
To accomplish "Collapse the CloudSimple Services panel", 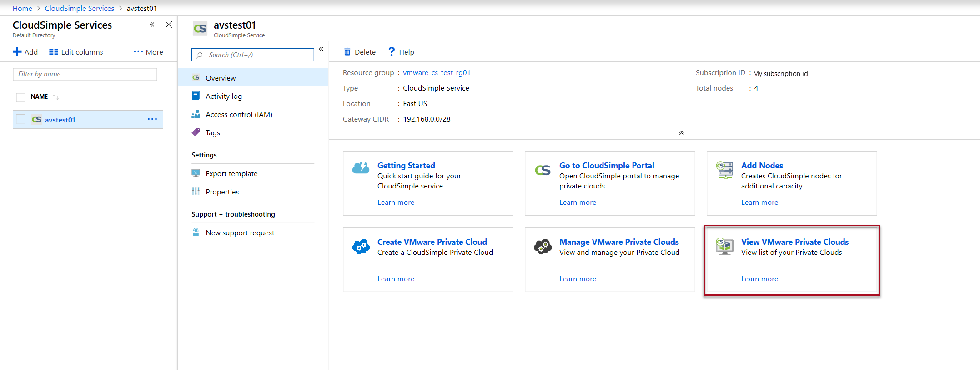I will 152,25.
